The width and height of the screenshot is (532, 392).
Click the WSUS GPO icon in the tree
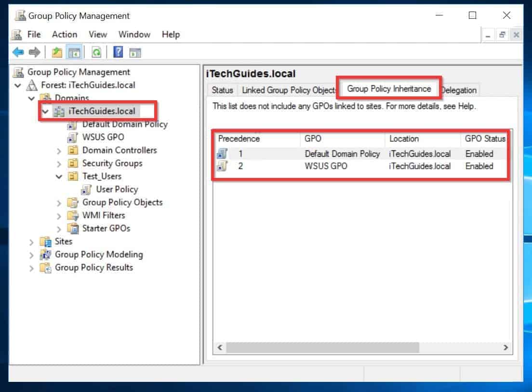tap(71, 137)
